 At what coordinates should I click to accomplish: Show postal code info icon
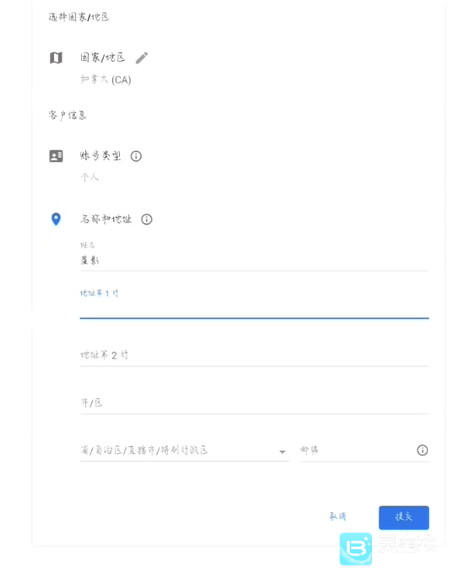tap(422, 450)
